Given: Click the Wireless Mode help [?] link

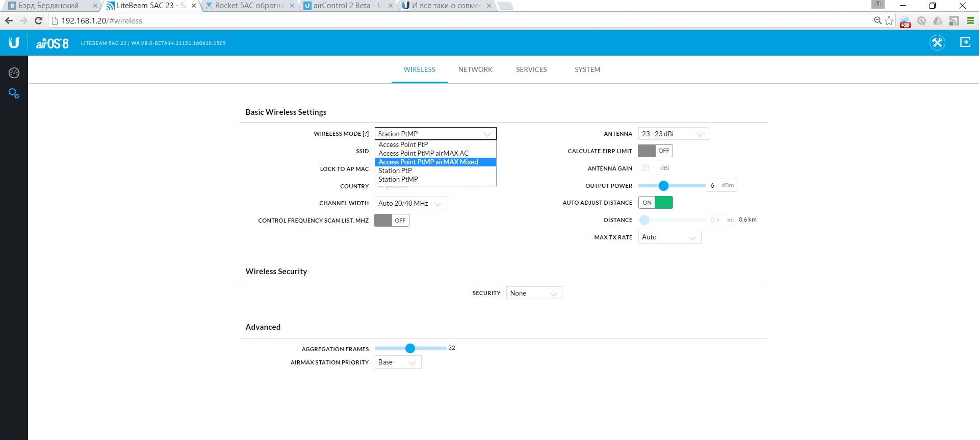Looking at the screenshot, I should pos(366,134).
